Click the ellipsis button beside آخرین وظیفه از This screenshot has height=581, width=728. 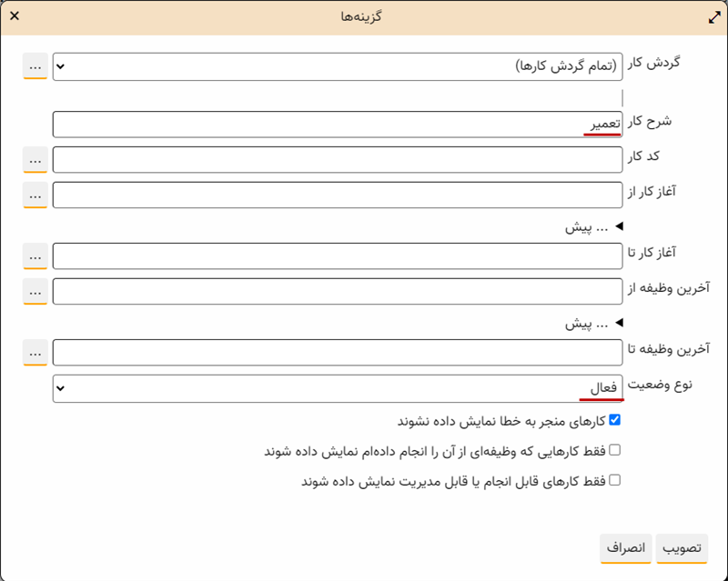click(35, 291)
